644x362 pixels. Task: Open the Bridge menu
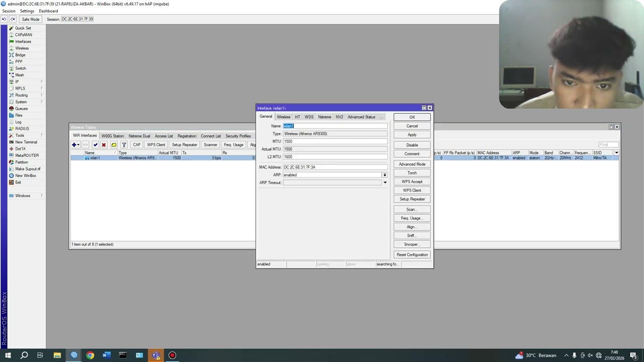tap(20, 55)
